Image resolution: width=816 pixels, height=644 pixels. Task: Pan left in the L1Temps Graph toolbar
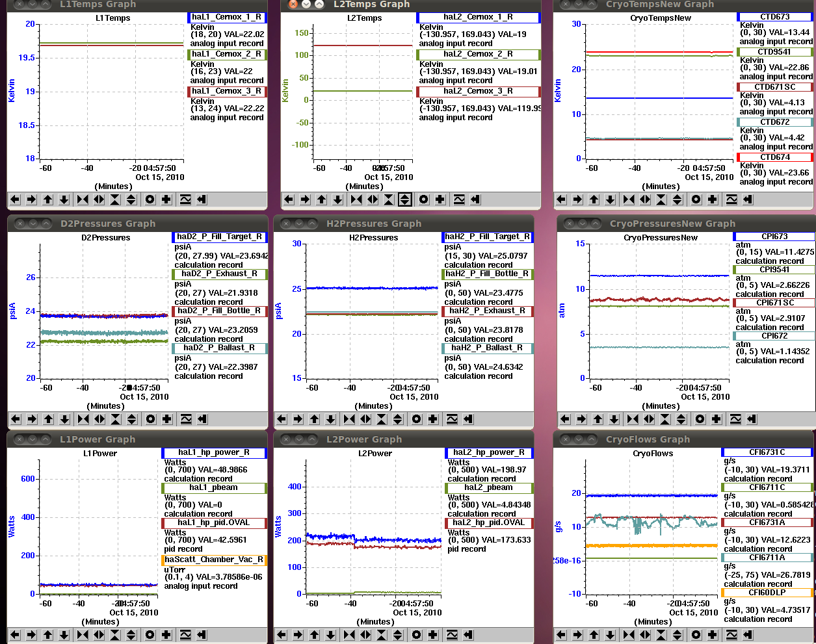coord(16,200)
